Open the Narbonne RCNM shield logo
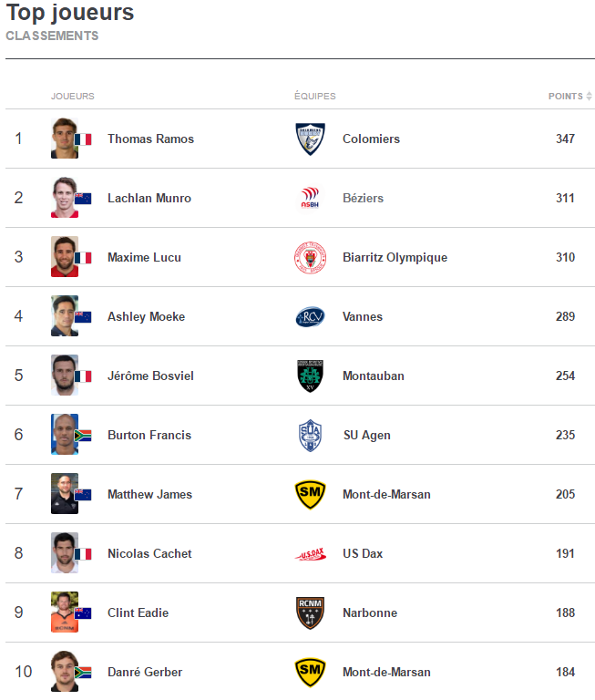Viewport: 595px width, 700px height. tap(310, 612)
